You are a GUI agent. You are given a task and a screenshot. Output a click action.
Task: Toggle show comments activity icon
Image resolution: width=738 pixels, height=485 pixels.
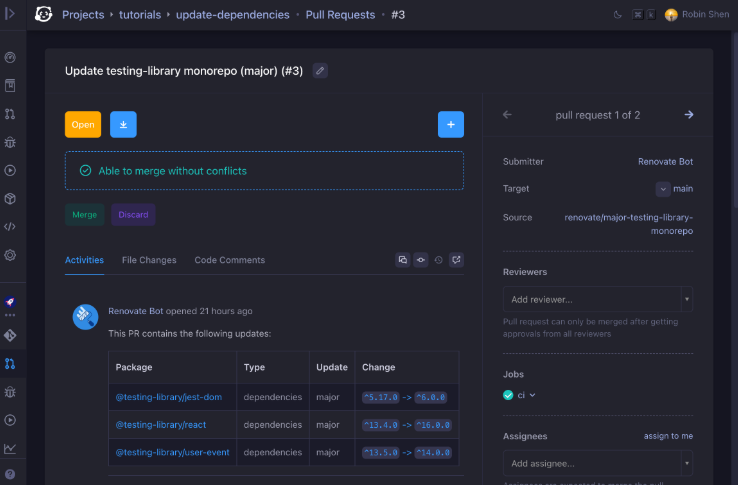(x=402, y=260)
